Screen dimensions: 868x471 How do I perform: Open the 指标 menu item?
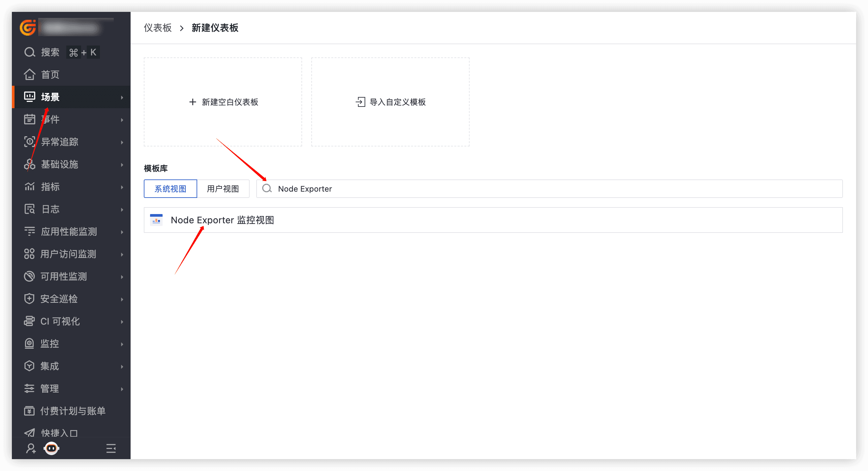pyautogui.click(x=50, y=187)
